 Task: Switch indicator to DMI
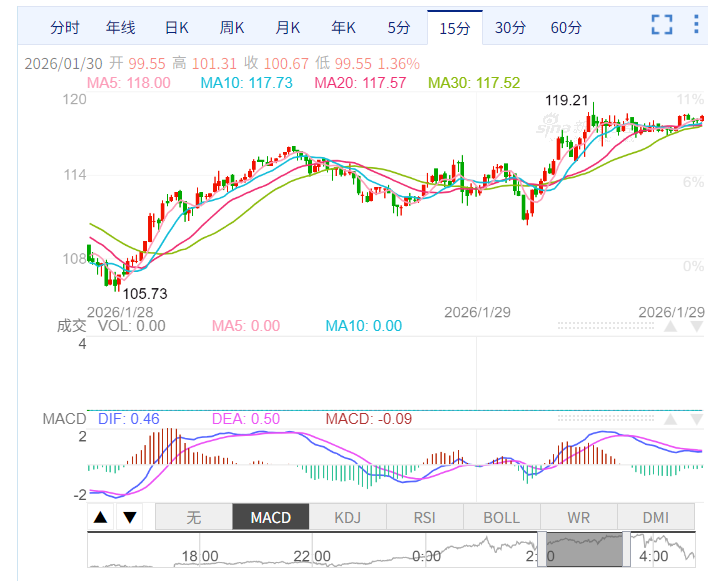pos(655,517)
